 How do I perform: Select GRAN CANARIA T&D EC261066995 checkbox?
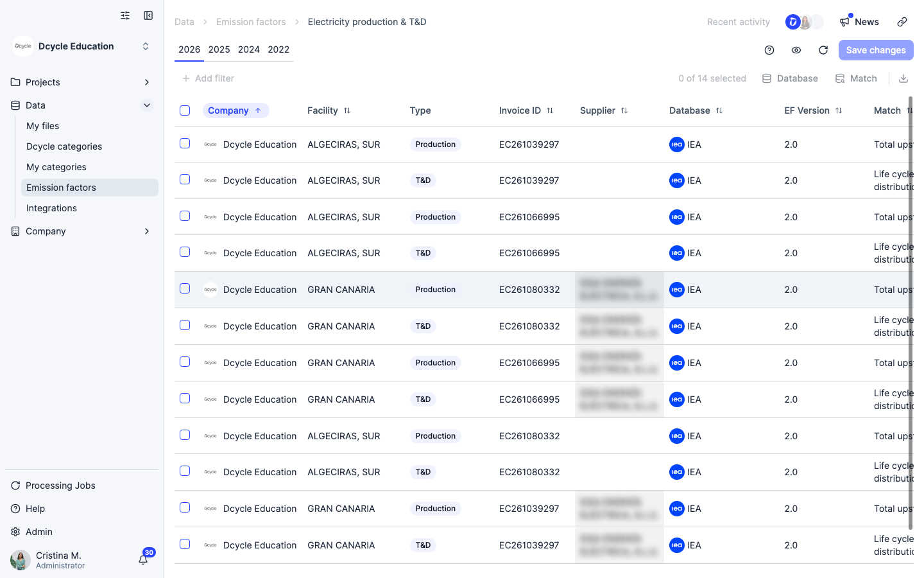[185, 398]
